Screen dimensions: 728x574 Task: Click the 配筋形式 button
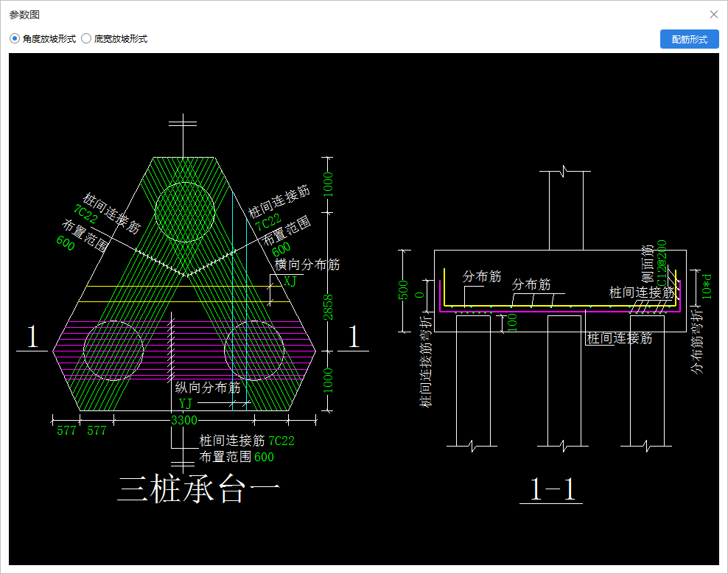click(x=690, y=40)
